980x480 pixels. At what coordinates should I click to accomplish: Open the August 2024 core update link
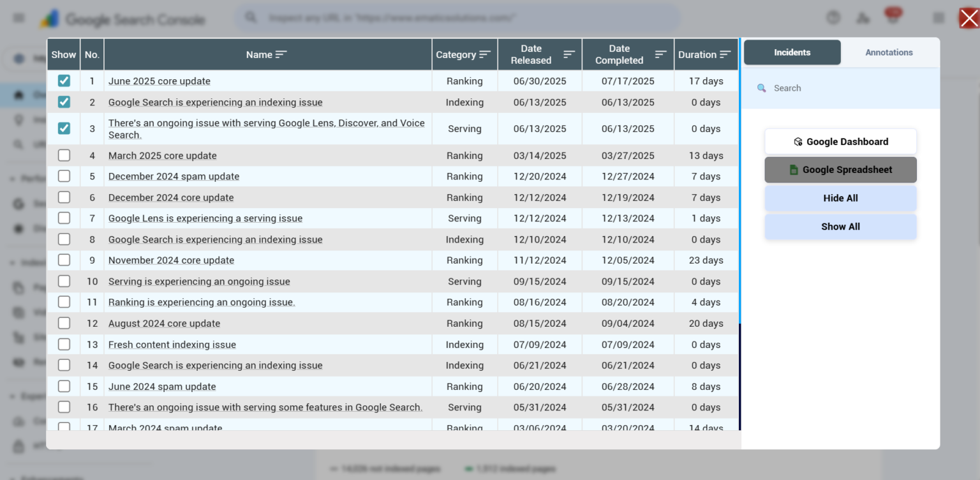[x=164, y=324]
